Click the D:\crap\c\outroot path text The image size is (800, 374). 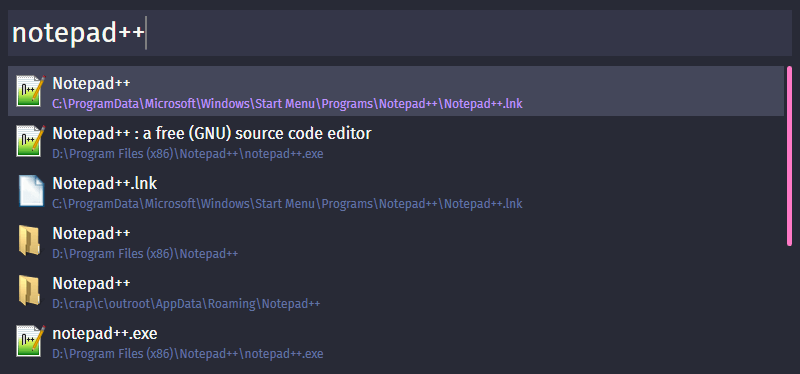click(186, 304)
